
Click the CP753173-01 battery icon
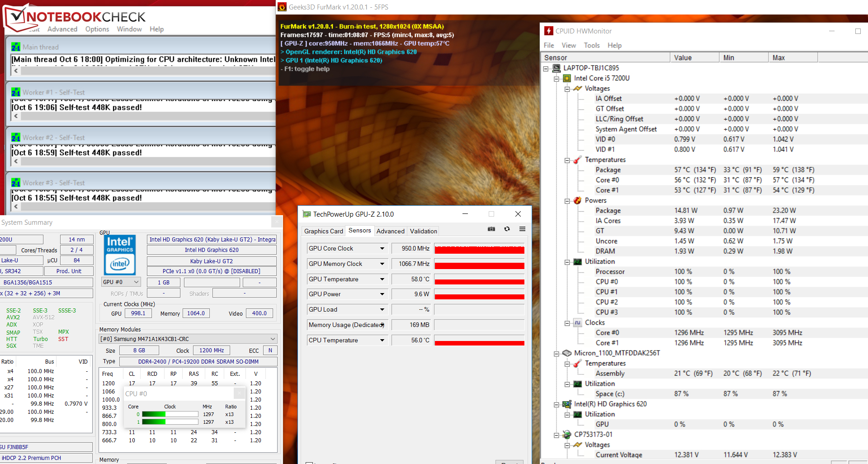tap(567, 435)
